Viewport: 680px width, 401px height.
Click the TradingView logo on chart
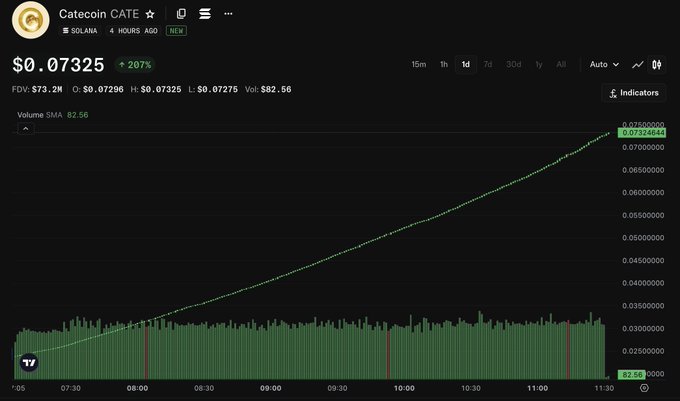[29, 362]
